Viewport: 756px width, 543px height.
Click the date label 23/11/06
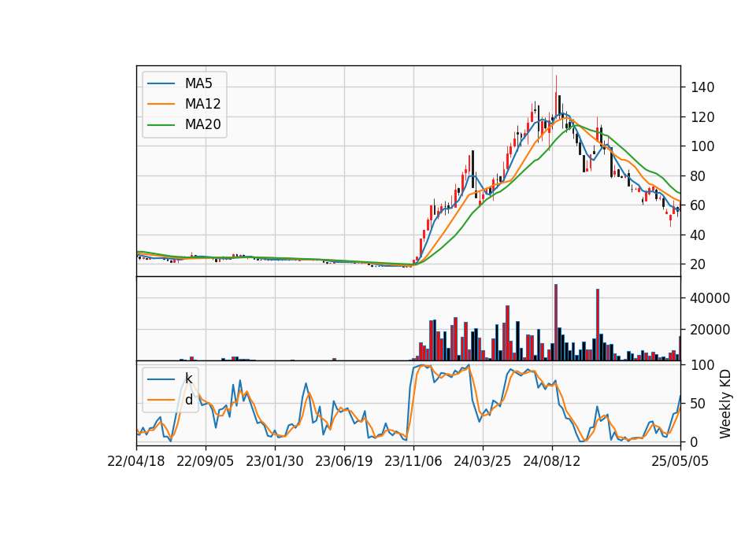point(413,461)
